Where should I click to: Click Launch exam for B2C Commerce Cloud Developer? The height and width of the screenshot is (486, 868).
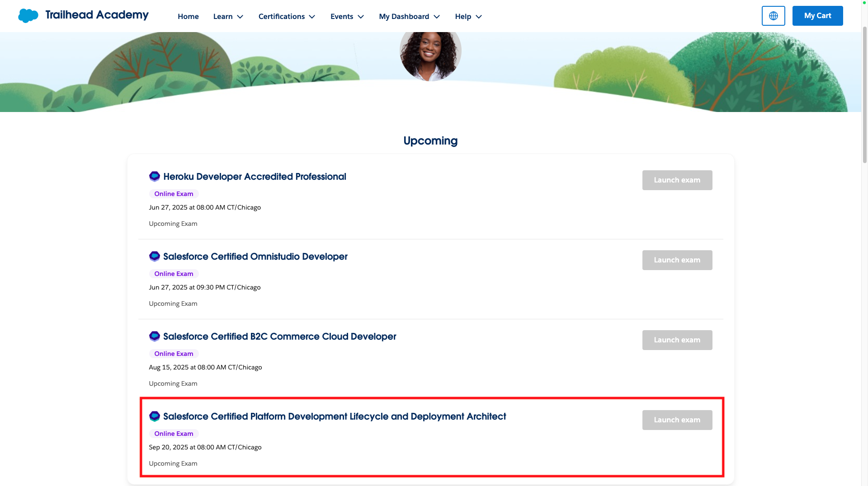point(677,340)
